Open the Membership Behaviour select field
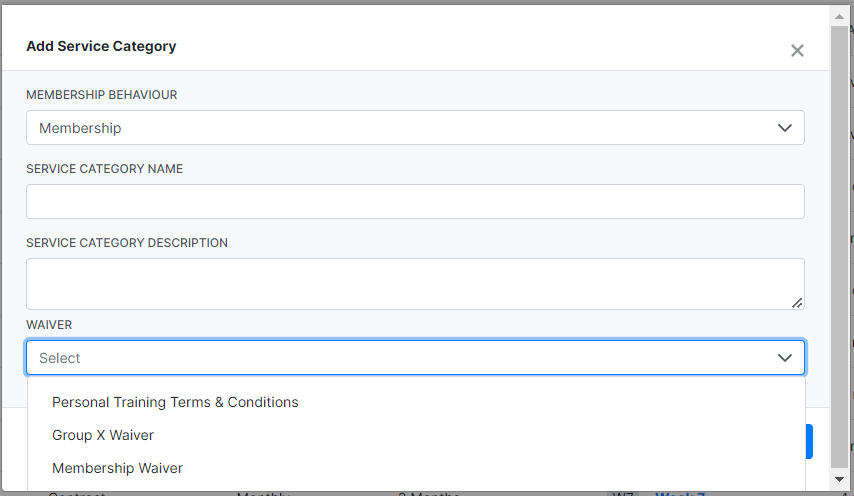 coord(400,128)
